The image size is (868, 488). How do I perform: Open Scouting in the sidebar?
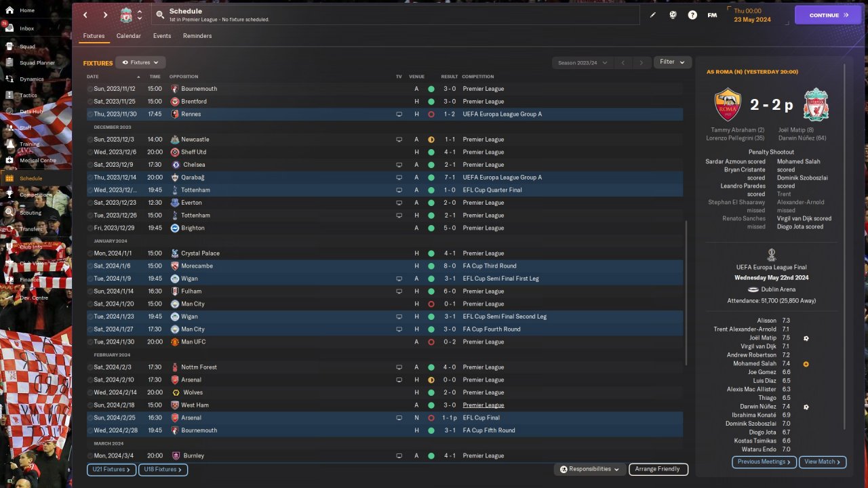(31, 213)
